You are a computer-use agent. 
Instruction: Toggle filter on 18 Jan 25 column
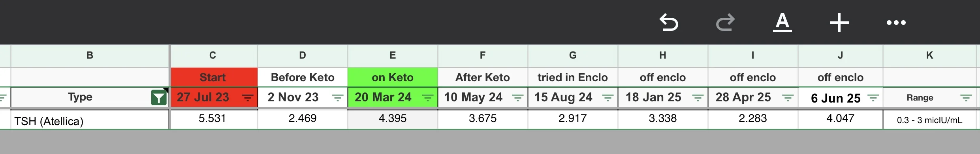point(698,97)
